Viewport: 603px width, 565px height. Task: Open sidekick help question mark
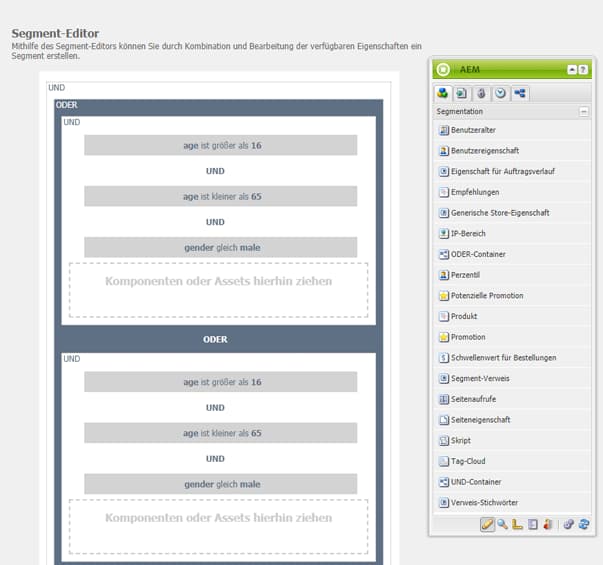[583, 70]
